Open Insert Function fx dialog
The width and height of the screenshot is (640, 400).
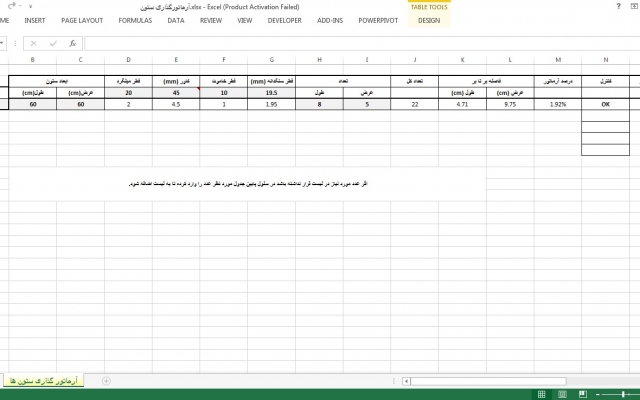pos(73,43)
